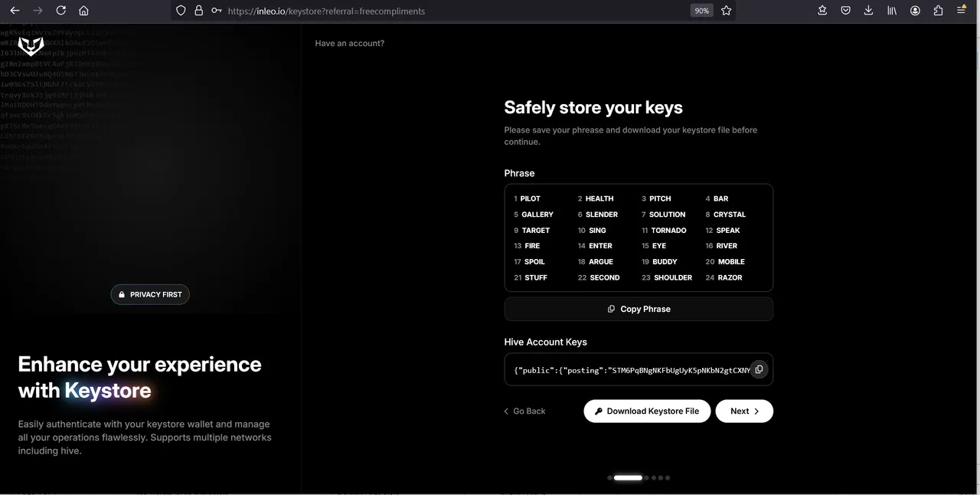Click the shield tracking protection icon
Screen dimensions: 980x495
click(181, 11)
